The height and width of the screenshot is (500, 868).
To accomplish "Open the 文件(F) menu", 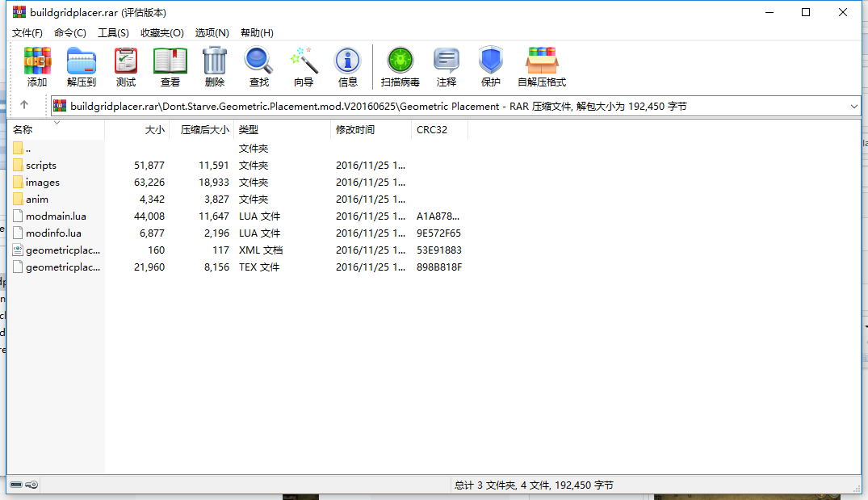I will point(27,32).
